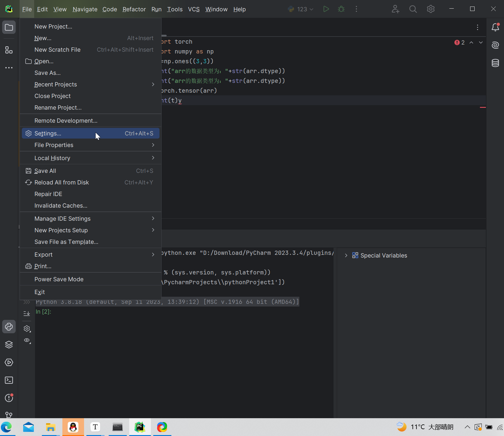Open the Edit menu

42,9
